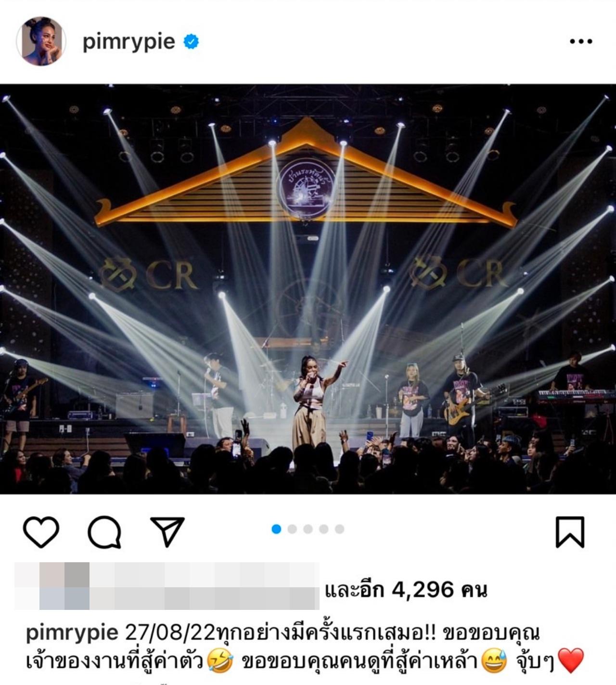
Task: Open pimrypie profile picture
Action: [x=41, y=41]
